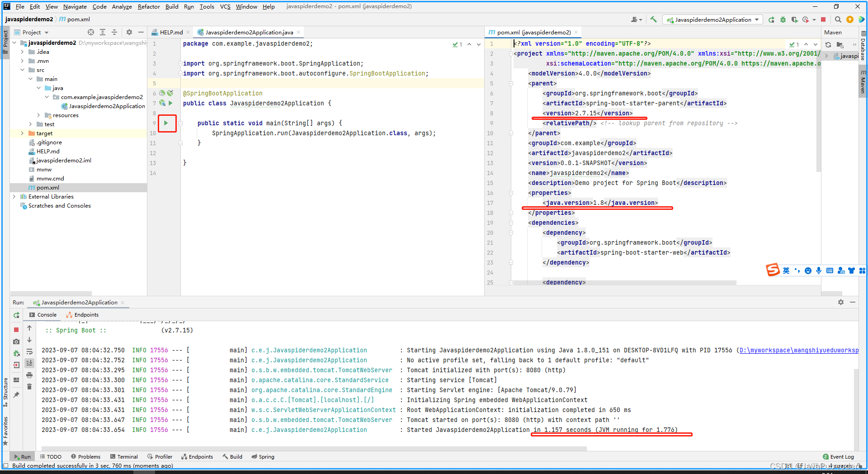The width and height of the screenshot is (868, 474).
Task: Open the Navigate menu
Action: (x=75, y=6)
